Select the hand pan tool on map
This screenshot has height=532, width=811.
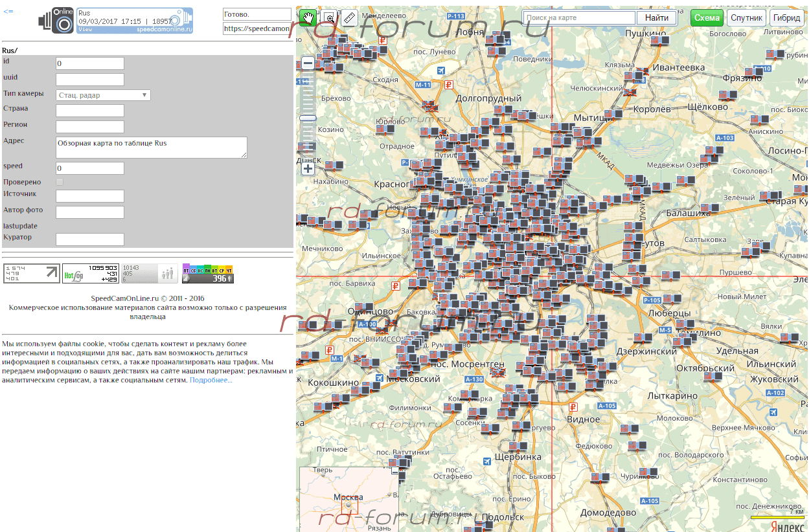tap(309, 17)
